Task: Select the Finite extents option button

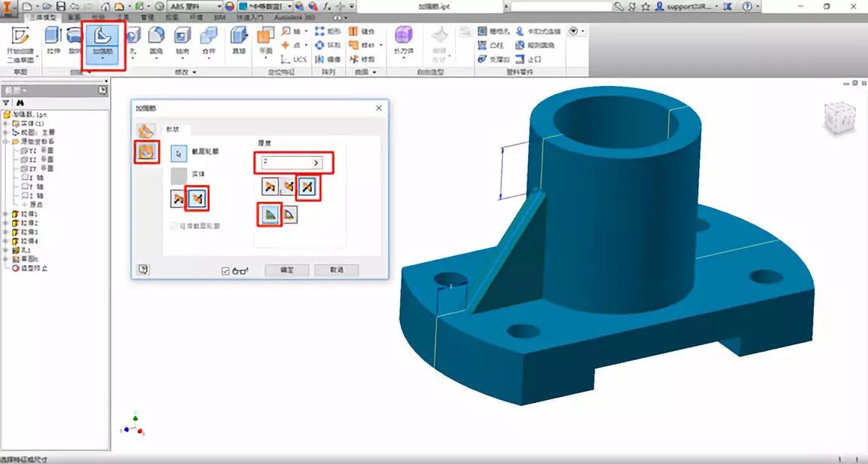Action: pyautogui.click(x=289, y=214)
